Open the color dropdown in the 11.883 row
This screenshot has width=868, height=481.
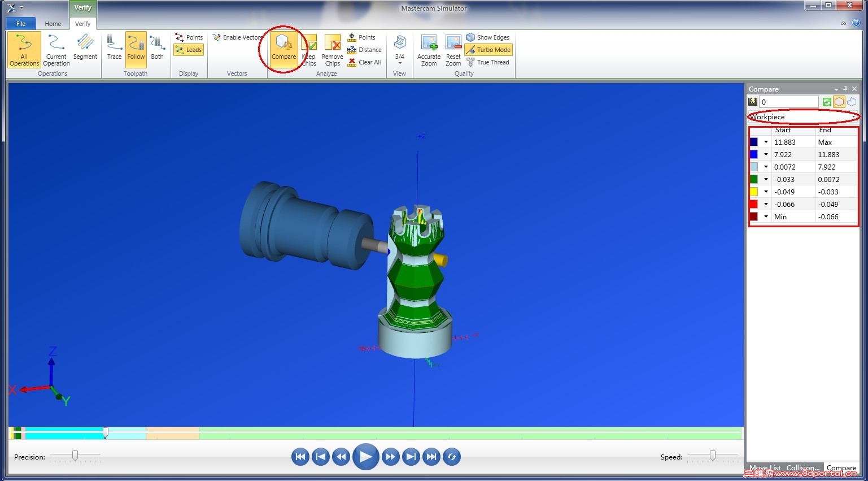(766, 142)
